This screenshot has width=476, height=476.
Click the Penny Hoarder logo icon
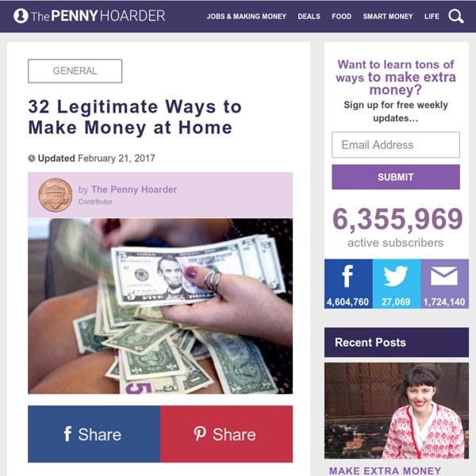click(x=21, y=16)
